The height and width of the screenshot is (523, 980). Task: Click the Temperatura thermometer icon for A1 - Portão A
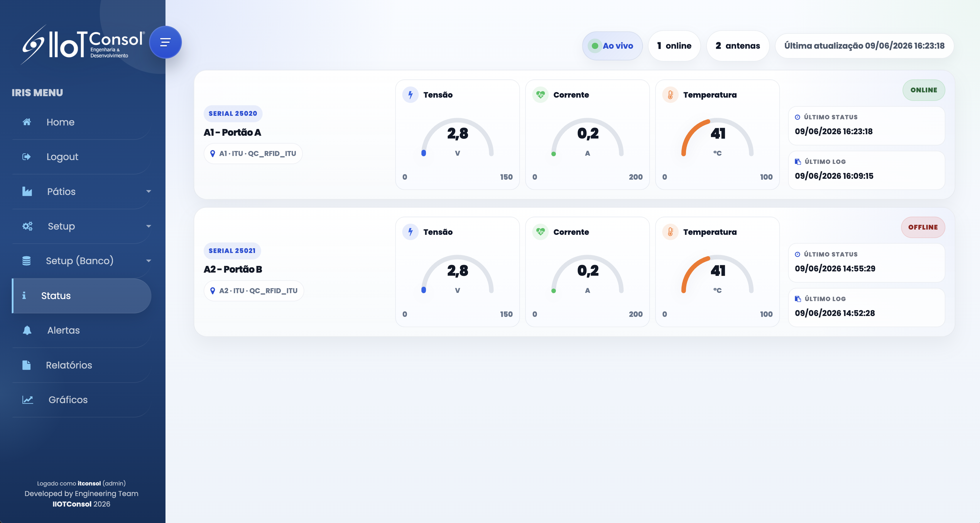coord(670,95)
